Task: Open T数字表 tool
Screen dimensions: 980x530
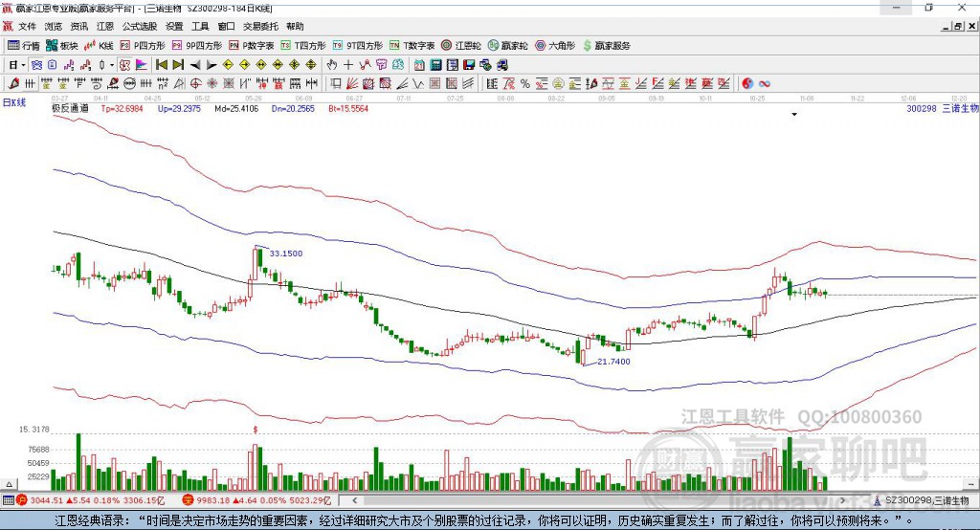Action: coord(412,46)
